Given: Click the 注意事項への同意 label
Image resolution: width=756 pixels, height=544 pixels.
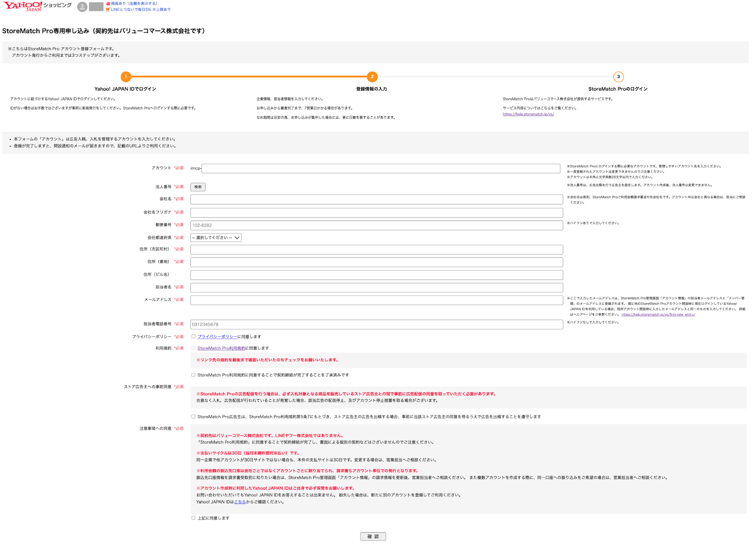Looking at the screenshot, I should point(155,428).
